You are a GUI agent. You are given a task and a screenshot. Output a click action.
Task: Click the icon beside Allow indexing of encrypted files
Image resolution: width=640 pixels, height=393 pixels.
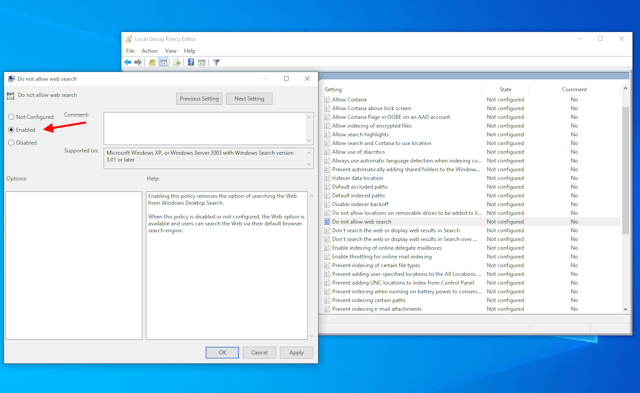[x=327, y=126]
